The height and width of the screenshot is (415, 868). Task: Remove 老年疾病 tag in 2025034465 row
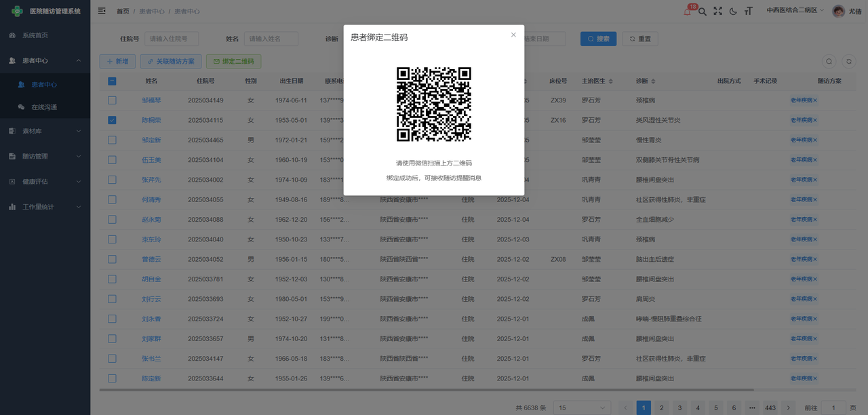(815, 140)
